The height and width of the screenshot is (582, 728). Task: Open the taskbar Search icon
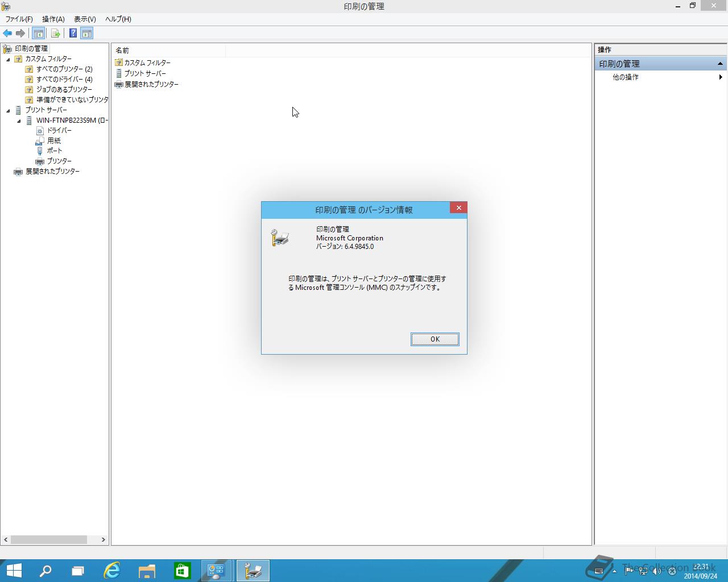tap(45, 571)
